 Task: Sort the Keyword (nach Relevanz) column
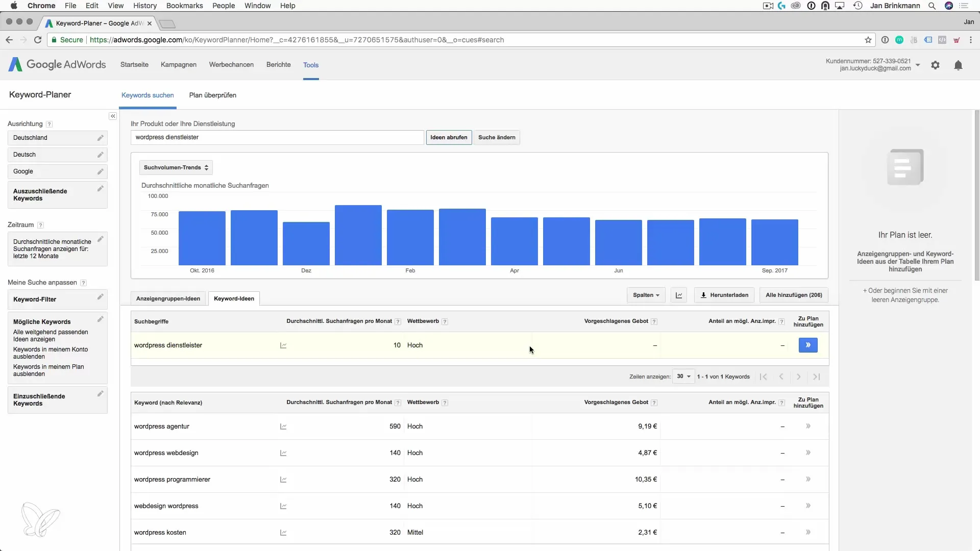click(168, 403)
